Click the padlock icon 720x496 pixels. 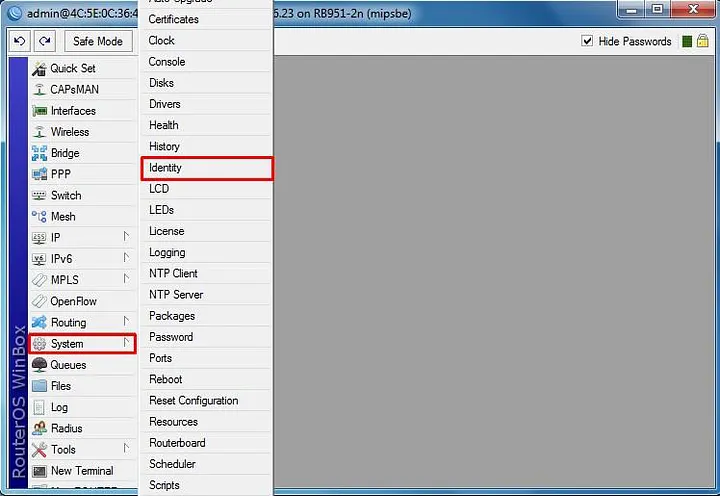(x=703, y=40)
